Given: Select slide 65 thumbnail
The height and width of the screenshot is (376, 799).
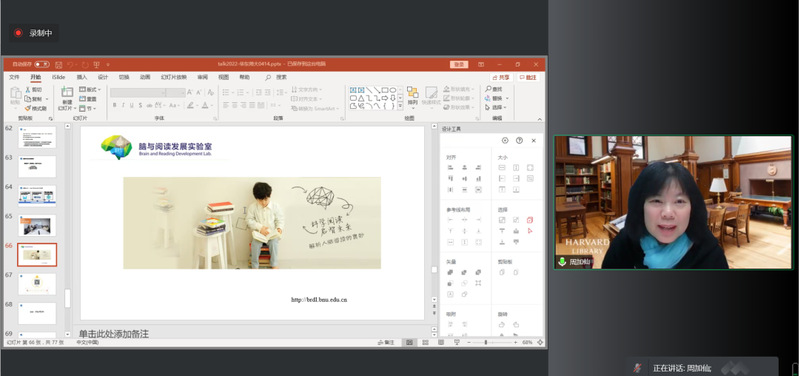Looking at the screenshot, I should [x=37, y=226].
